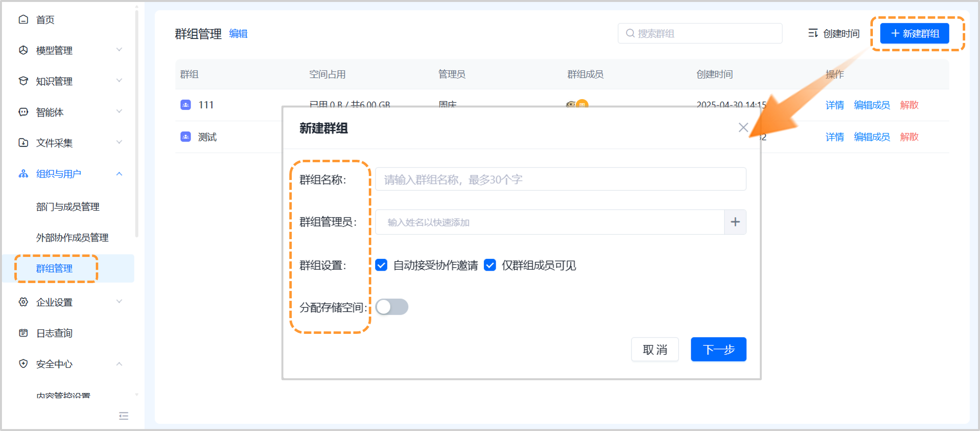The image size is (980, 431).
Task: Click the 知识管理 sidebar icon
Action: tap(23, 81)
